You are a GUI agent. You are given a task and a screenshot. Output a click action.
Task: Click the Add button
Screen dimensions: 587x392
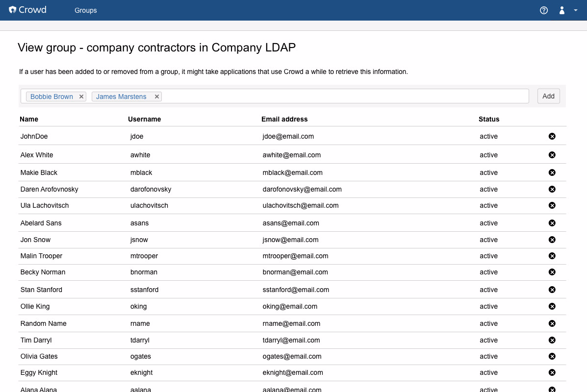coord(548,96)
